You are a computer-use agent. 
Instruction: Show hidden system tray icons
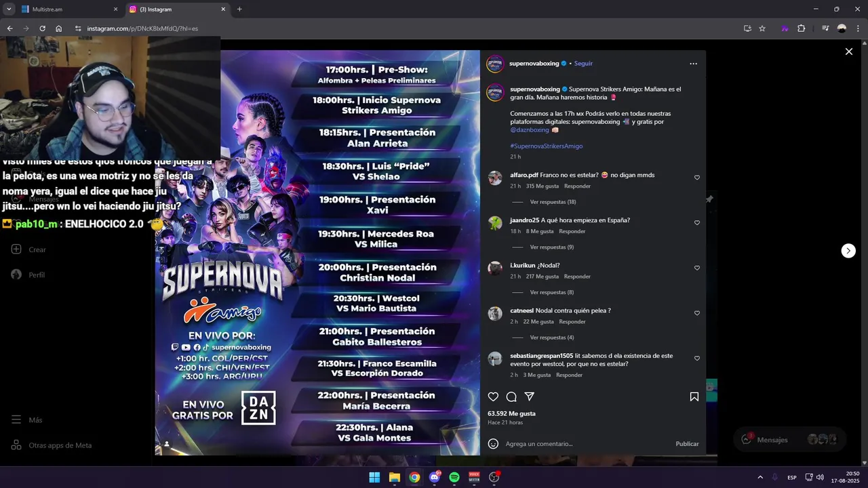pos(759,477)
